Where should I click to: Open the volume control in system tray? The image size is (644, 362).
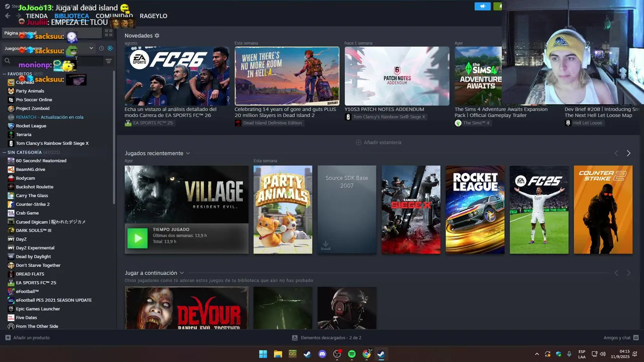pos(603,354)
